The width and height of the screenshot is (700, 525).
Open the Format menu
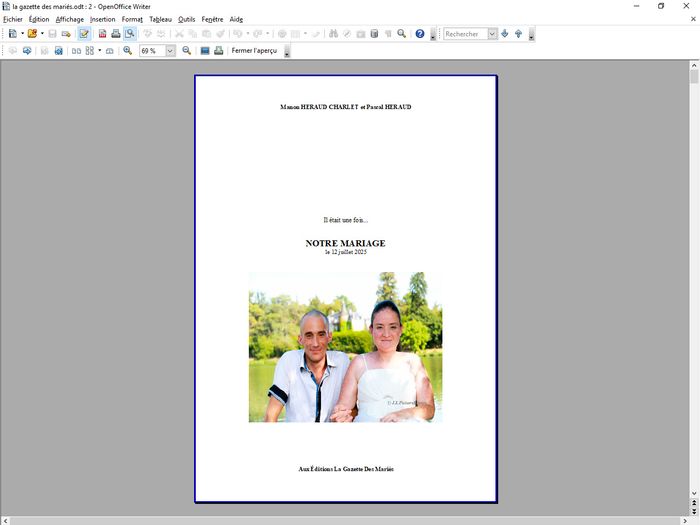pos(132,19)
